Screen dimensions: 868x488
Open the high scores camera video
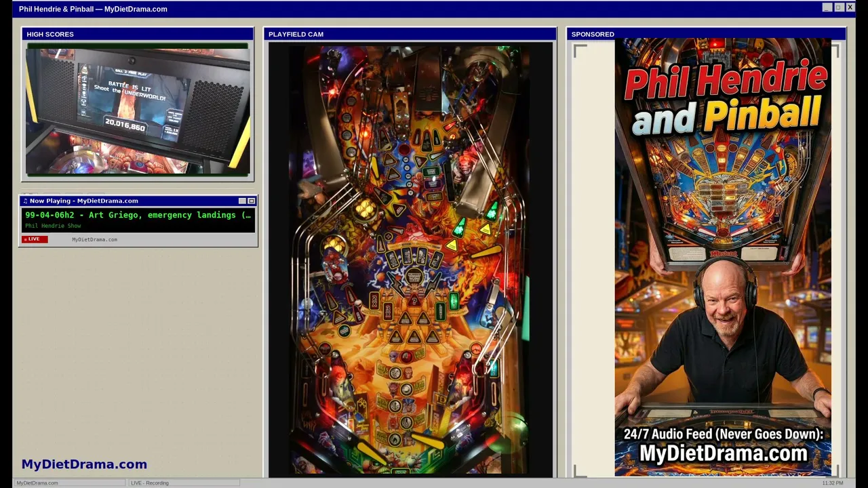click(138, 110)
